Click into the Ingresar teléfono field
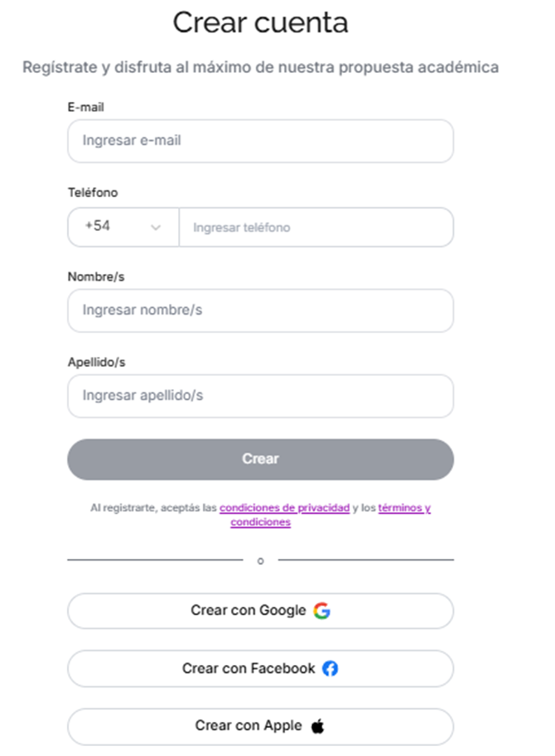Screen dimensions: 555x756 (x=316, y=227)
